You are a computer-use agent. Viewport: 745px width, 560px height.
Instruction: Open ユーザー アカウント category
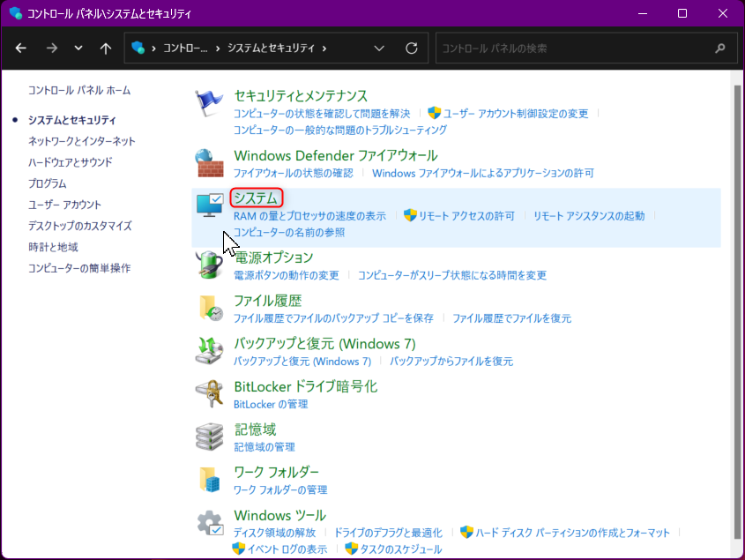click(x=64, y=205)
